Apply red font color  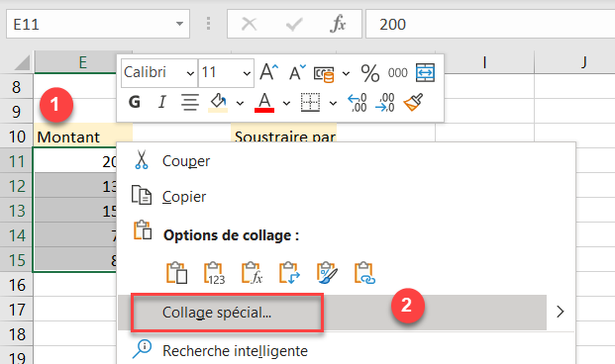tap(264, 103)
